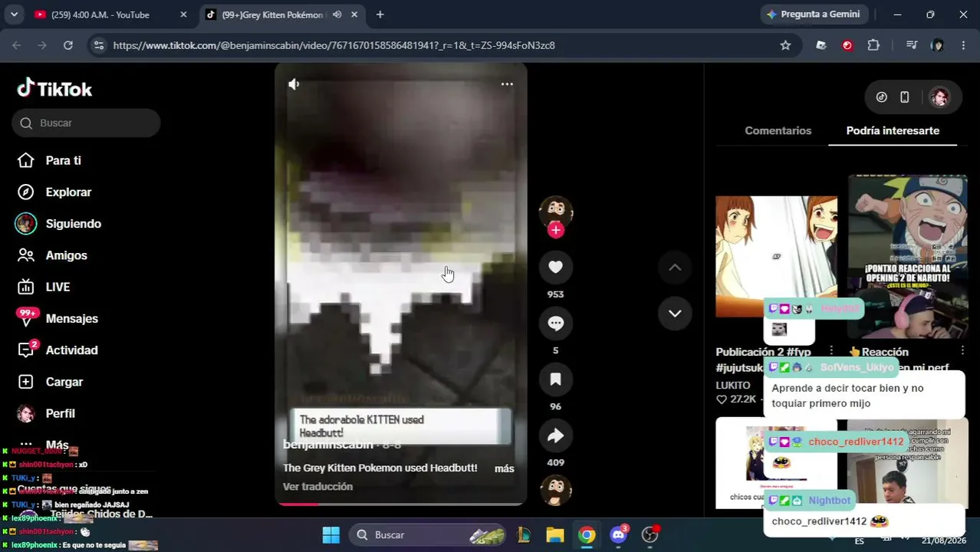Open a new browser tab
980x552 pixels.
(x=380, y=15)
